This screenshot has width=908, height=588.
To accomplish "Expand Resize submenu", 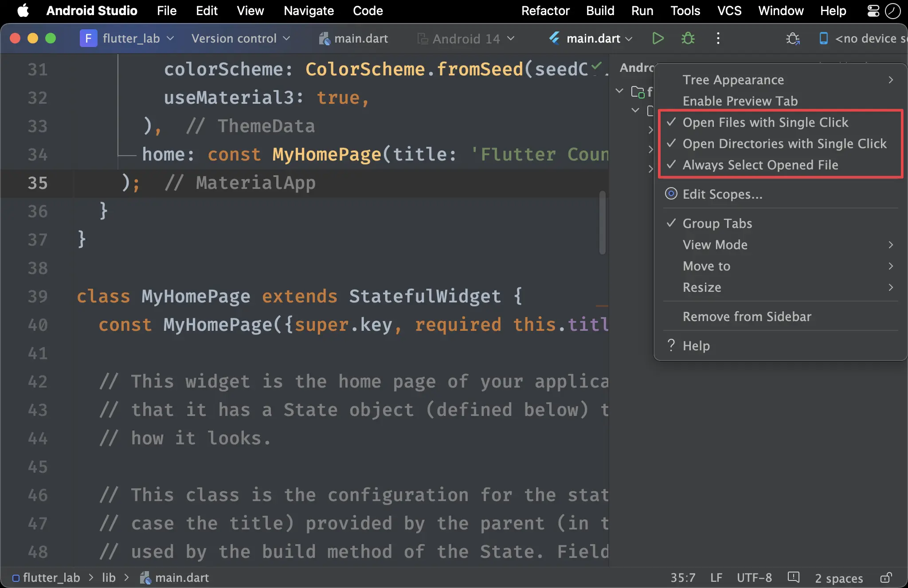I will (780, 287).
